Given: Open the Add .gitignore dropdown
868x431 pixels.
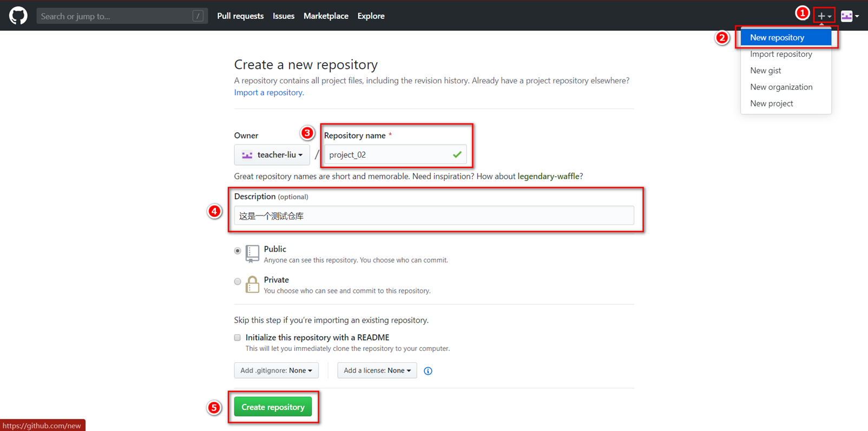Looking at the screenshot, I should pyautogui.click(x=277, y=370).
